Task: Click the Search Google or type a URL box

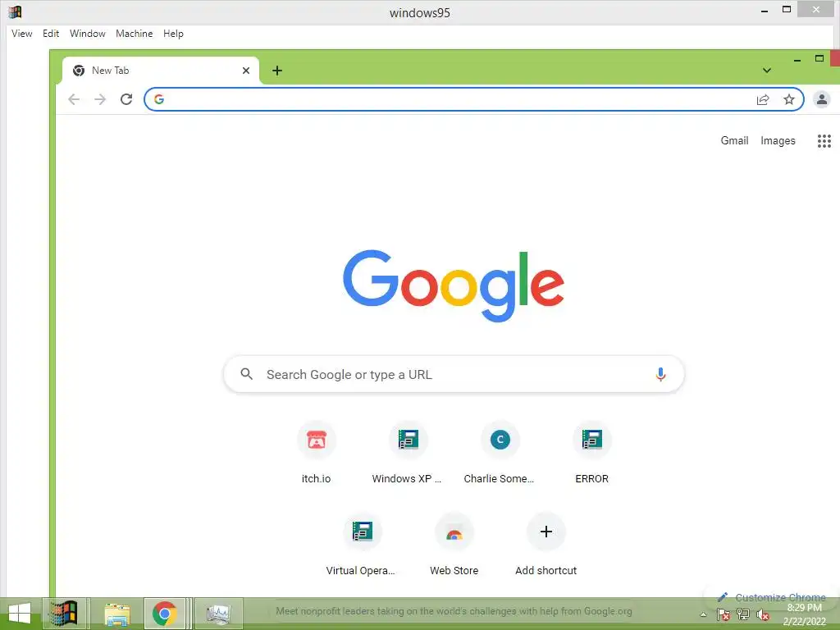Action: click(454, 374)
